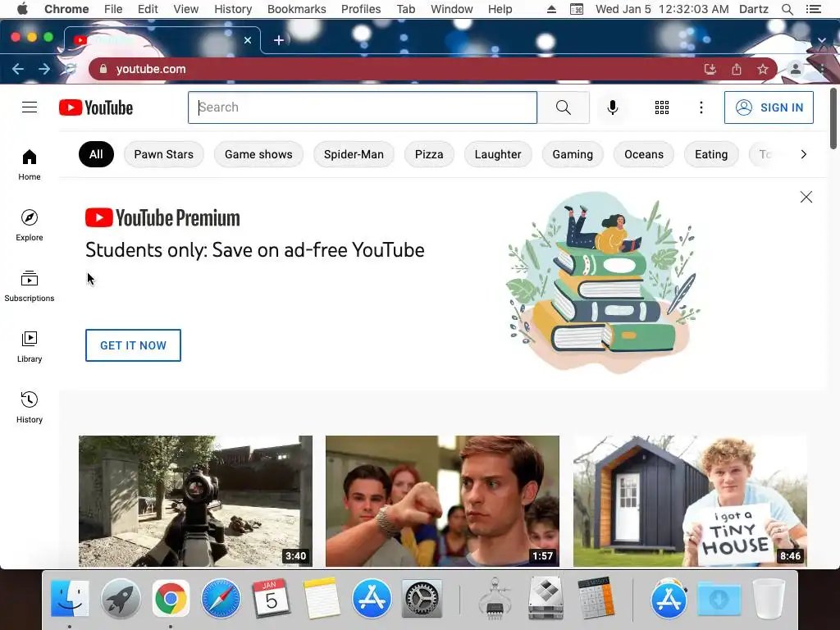This screenshot has height=630, width=840.
Task: Open the View menu
Action: (186, 9)
